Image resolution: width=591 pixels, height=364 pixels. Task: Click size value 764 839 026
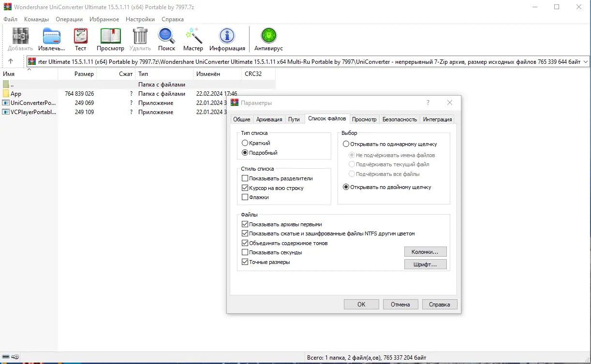click(79, 94)
